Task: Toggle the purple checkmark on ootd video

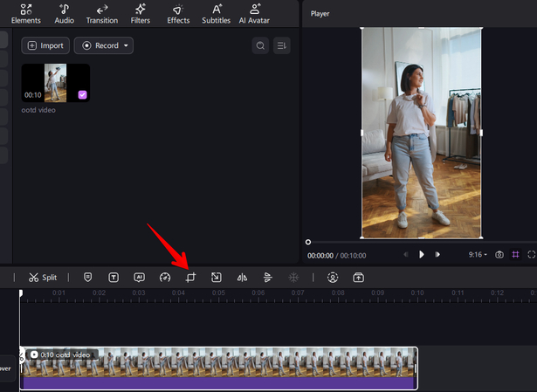Action: [x=82, y=94]
